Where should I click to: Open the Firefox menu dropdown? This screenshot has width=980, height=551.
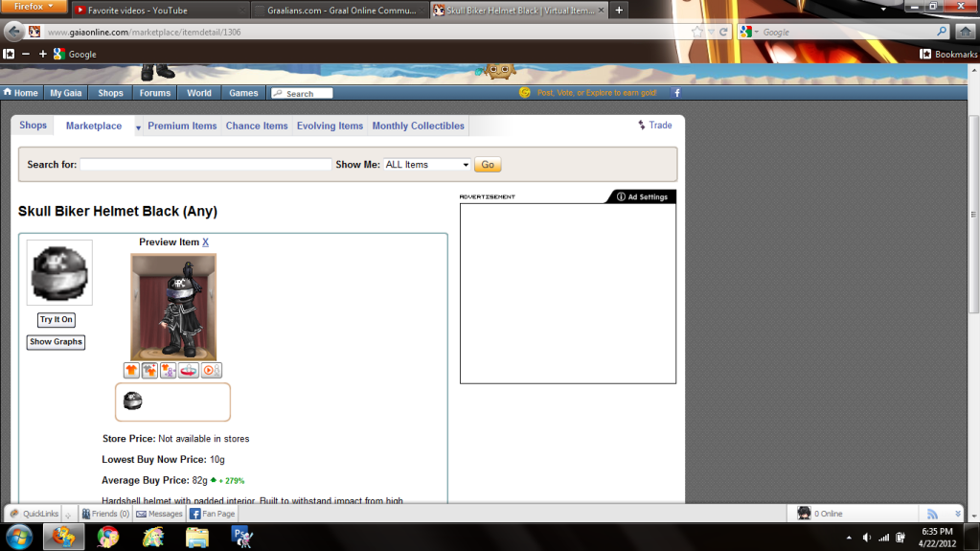34,7
